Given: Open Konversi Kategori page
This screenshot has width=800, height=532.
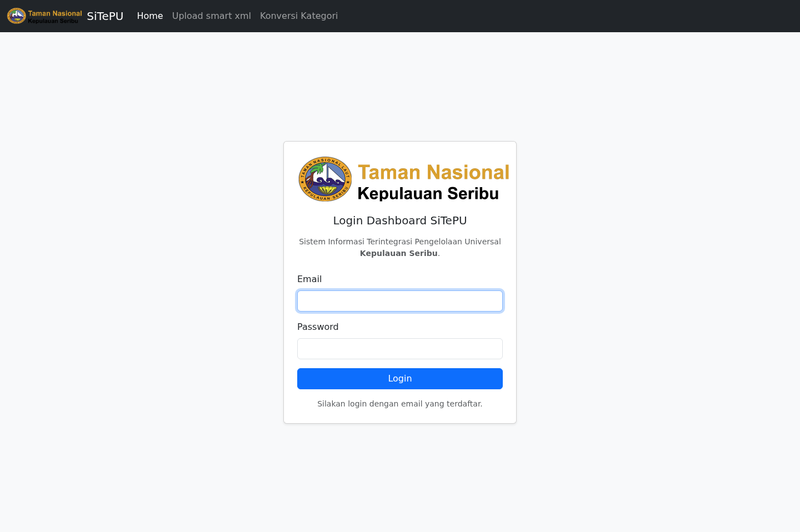Looking at the screenshot, I should [x=299, y=16].
